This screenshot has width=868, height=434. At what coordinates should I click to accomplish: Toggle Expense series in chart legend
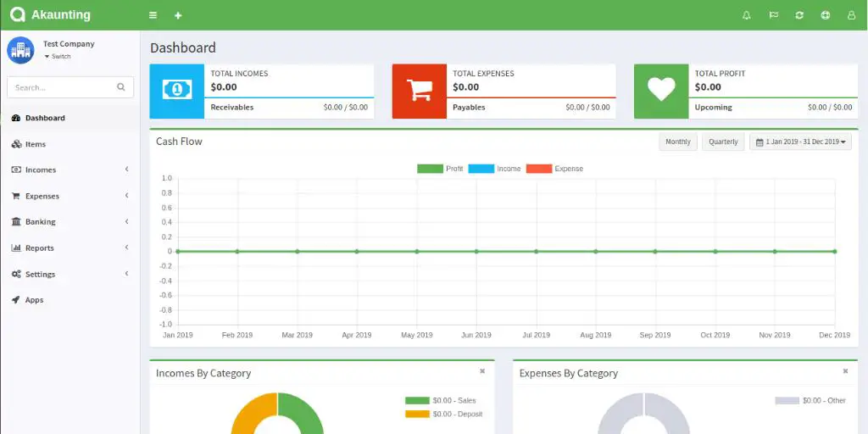554,169
